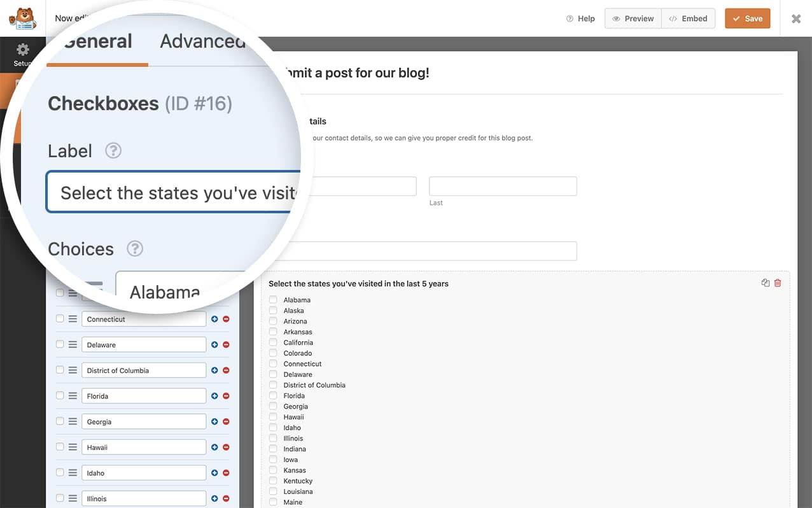
Task: Save the form
Action: coord(747,18)
